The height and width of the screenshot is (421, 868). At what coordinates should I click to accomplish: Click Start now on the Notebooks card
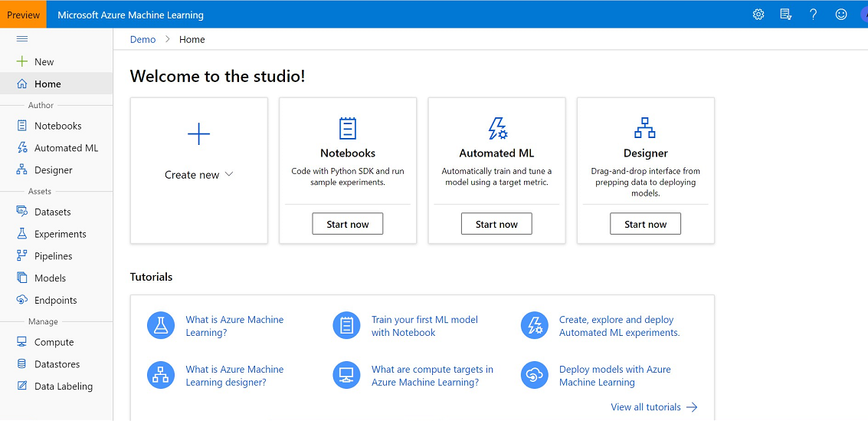pyautogui.click(x=348, y=224)
